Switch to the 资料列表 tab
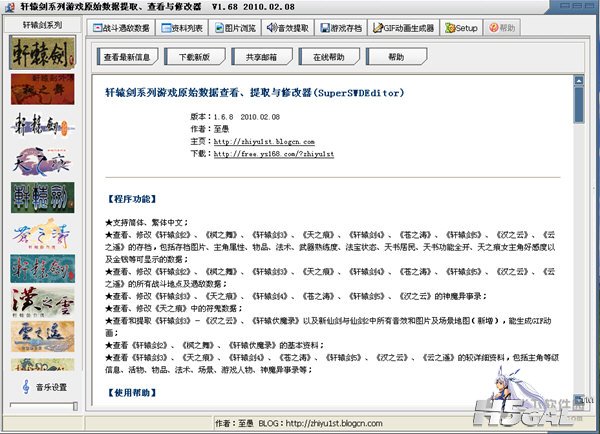Viewport: 600px width, 434px height. coord(182,28)
